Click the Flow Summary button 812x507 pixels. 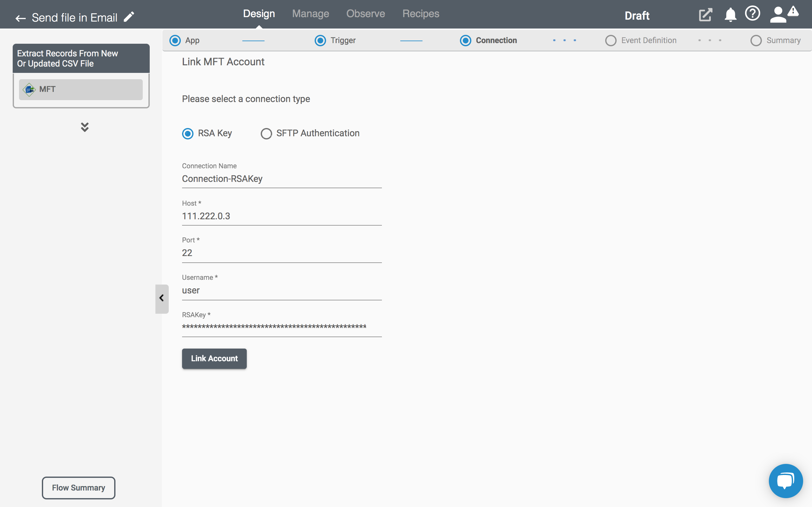pos(79,488)
